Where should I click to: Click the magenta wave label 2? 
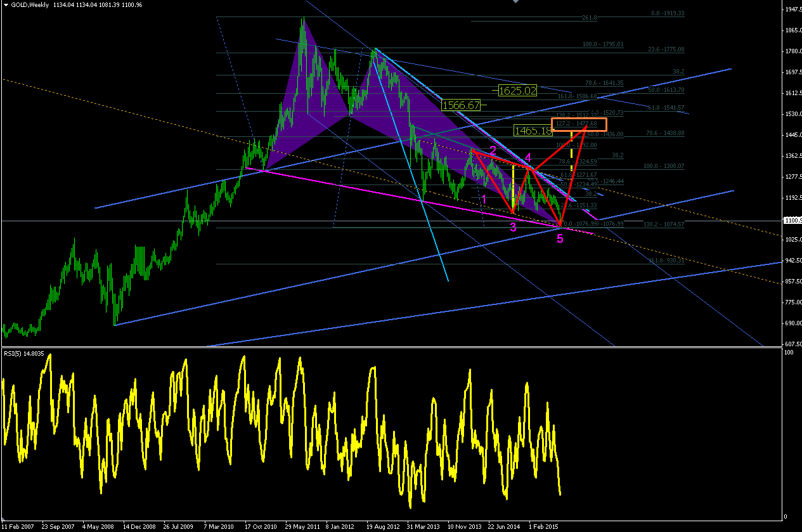click(x=493, y=150)
